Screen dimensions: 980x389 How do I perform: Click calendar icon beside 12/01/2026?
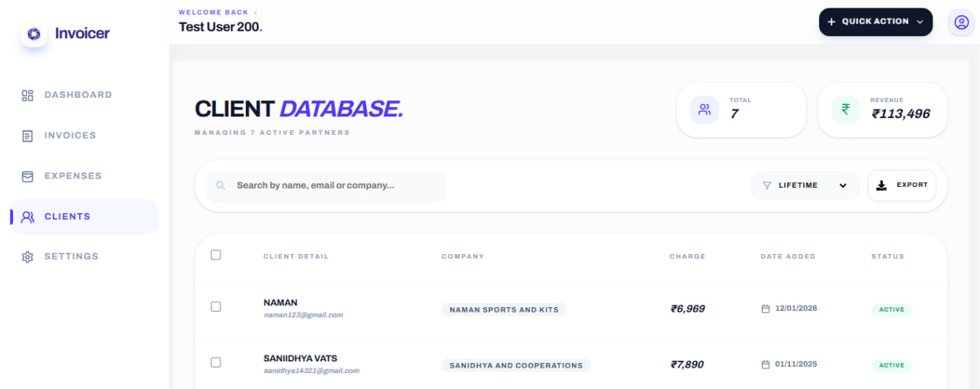pos(765,309)
